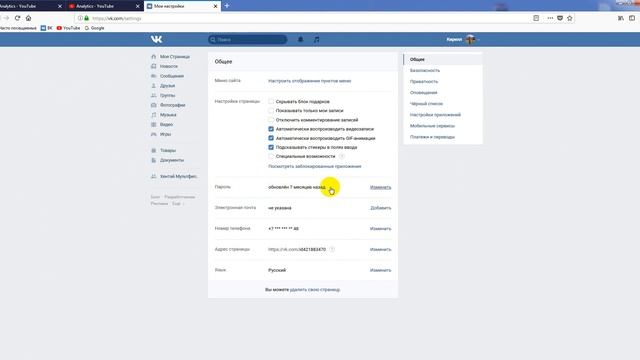Expand the profile menu arrow beside avatar
640x360 pixels.
(478, 40)
